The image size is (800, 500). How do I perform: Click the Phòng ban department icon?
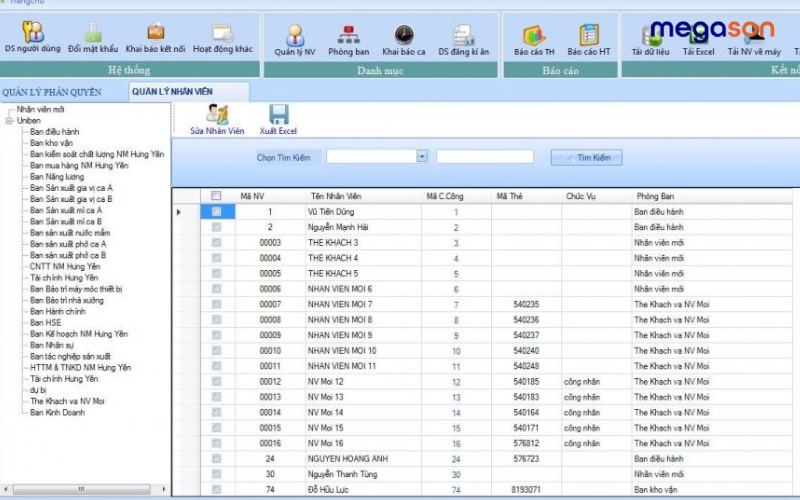pos(348,37)
